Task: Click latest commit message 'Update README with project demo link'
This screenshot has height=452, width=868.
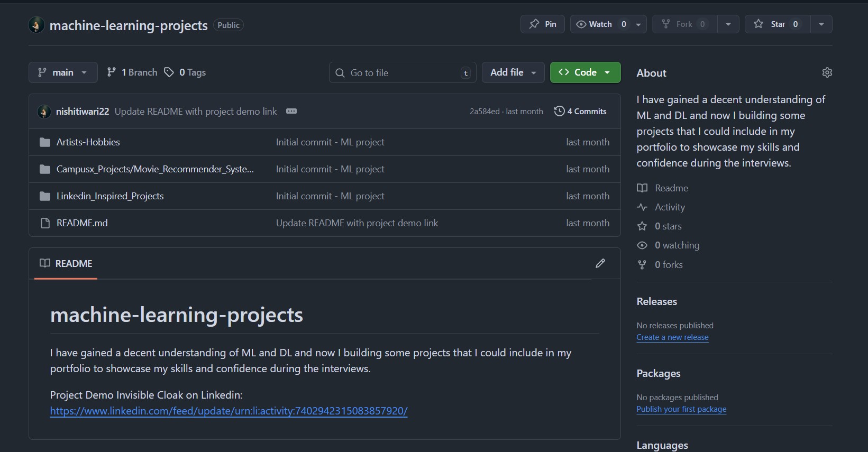Action: coord(196,112)
